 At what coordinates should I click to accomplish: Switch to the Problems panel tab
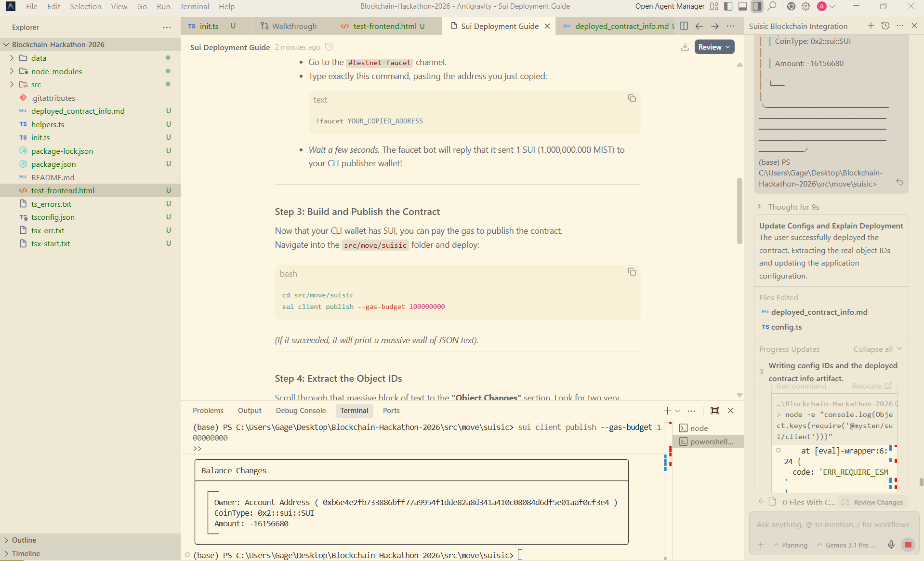click(x=208, y=411)
